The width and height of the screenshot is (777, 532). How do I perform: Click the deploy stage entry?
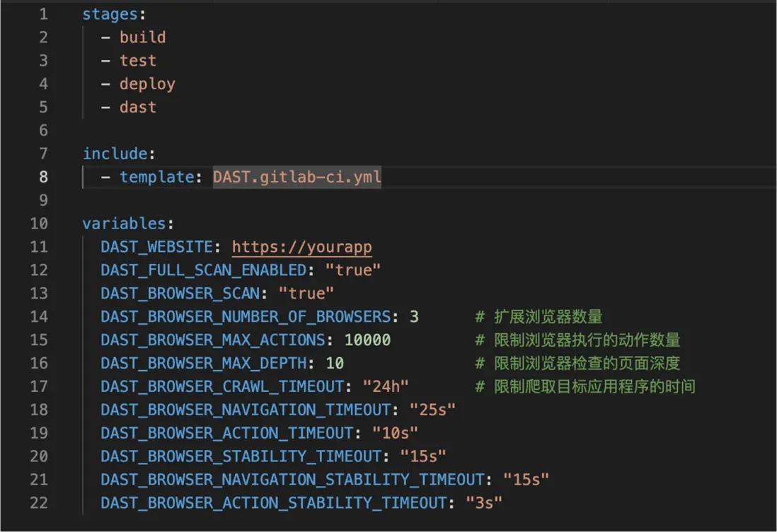(x=146, y=84)
